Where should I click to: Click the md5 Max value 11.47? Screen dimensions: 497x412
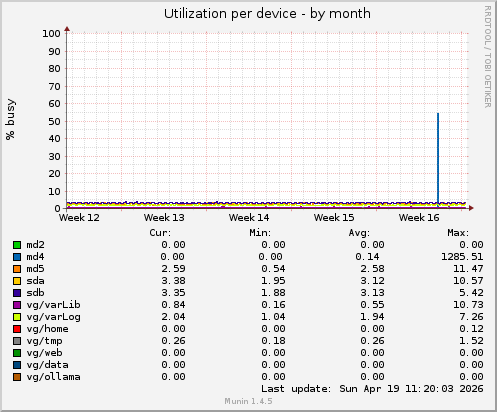tap(468, 269)
